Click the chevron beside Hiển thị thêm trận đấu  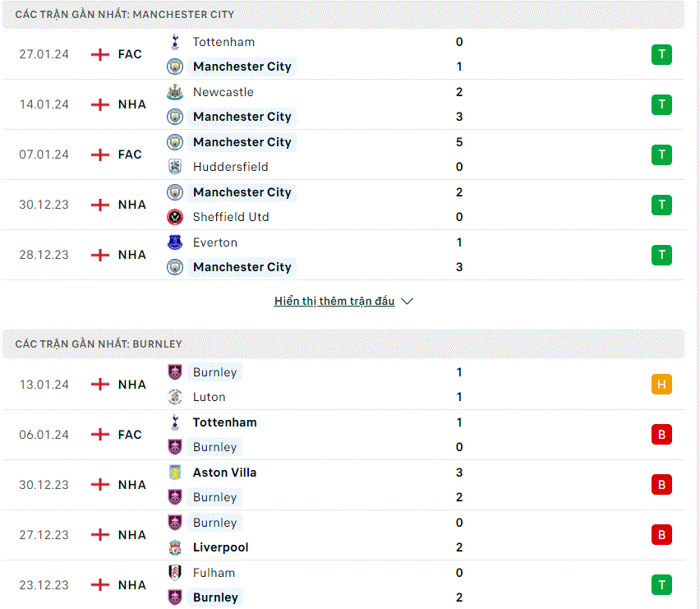pos(408,302)
